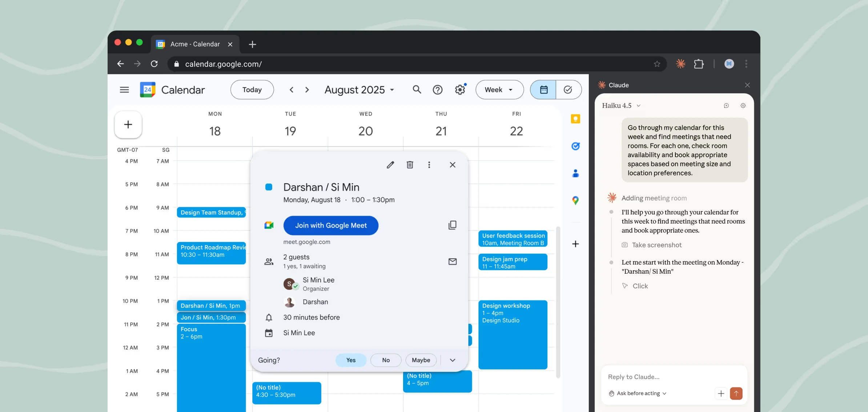Open Google Tasks in the side panel
This screenshot has width=868, height=412.
(x=576, y=146)
